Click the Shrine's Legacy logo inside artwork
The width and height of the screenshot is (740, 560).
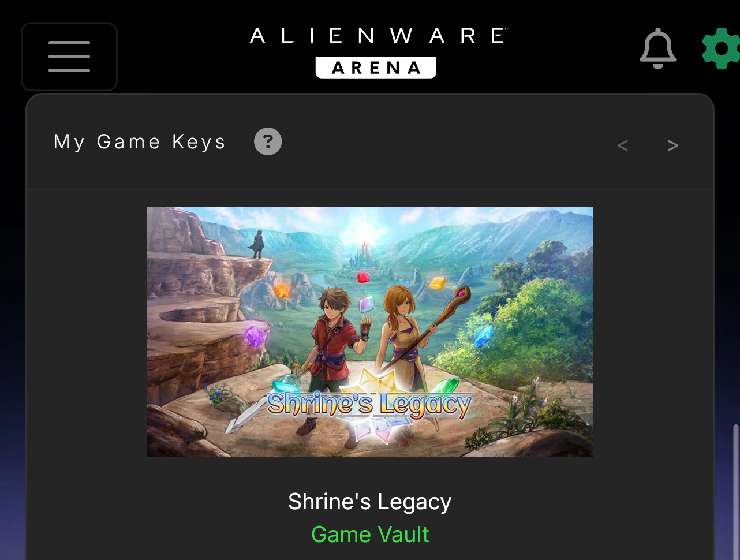point(369,404)
